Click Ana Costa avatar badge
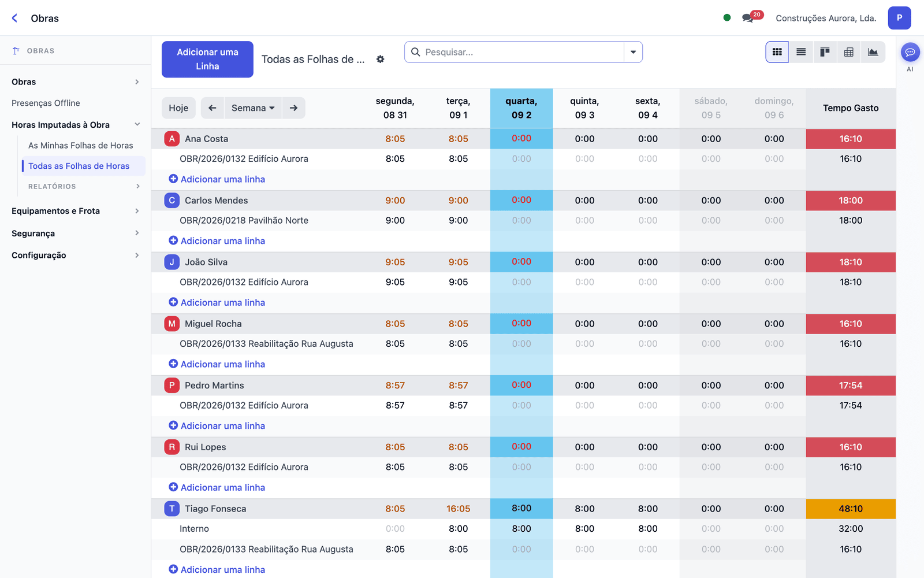The image size is (924, 578). click(x=172, y=139)
